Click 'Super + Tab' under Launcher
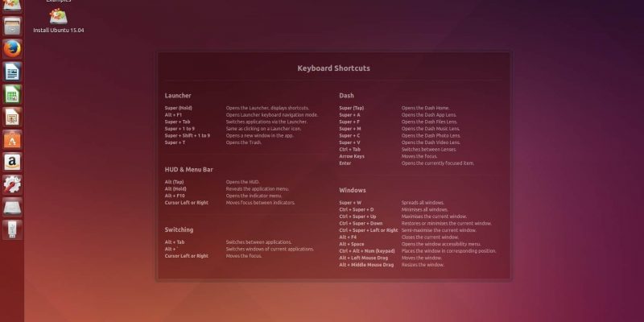The height and width of the screenshot is (322, 644). point(177,122)
